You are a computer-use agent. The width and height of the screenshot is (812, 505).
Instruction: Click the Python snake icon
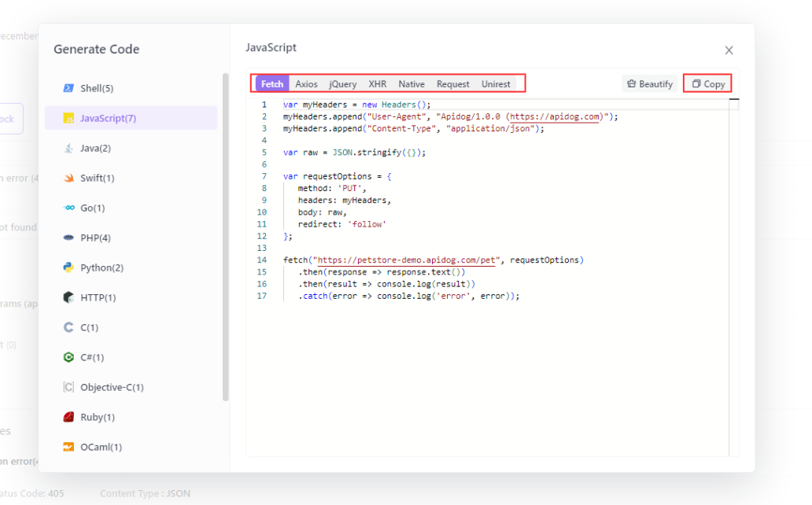[68, 267]
